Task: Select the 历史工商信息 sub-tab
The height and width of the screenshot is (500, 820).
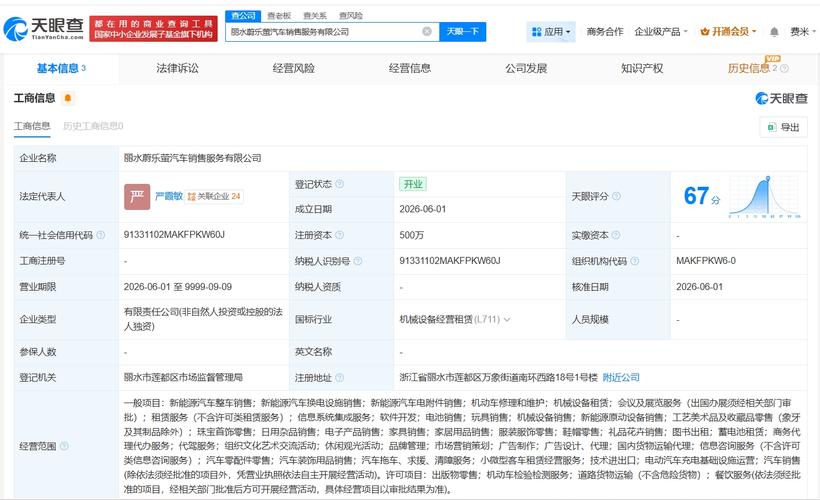Action: 93,126
